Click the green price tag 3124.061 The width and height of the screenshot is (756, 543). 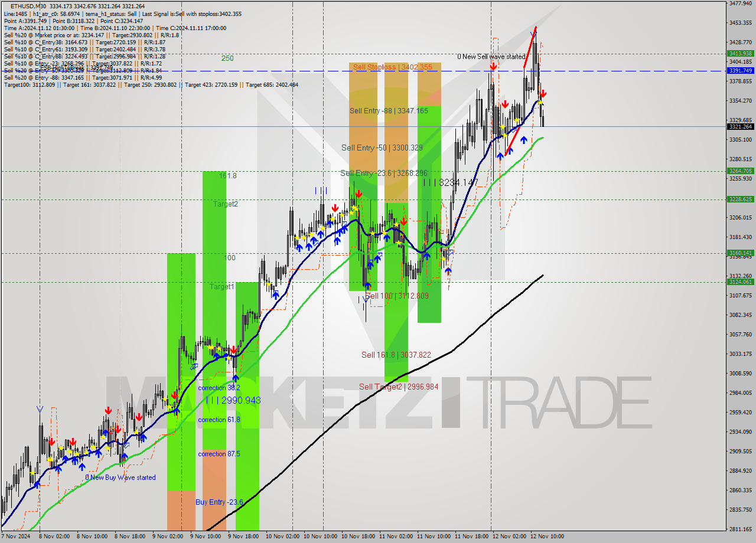point(740,282)
